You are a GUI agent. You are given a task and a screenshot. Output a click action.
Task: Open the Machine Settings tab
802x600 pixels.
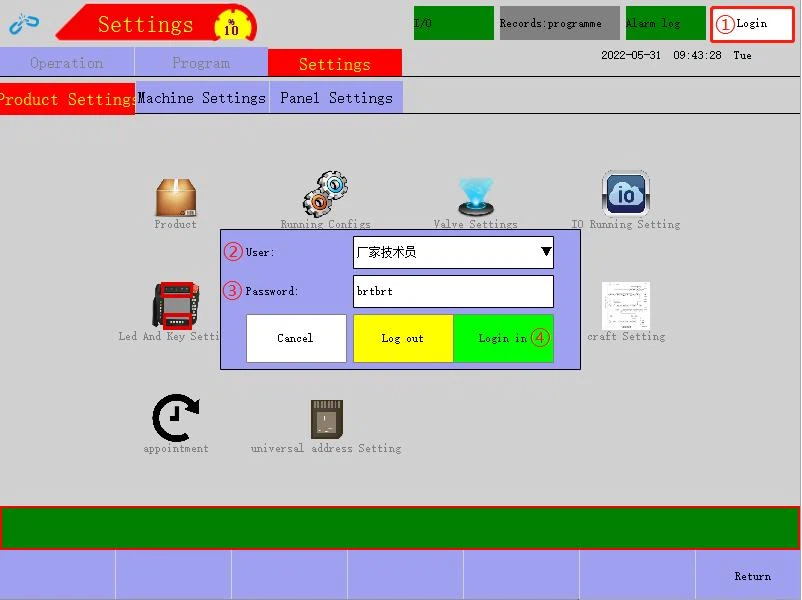[201, 98]
